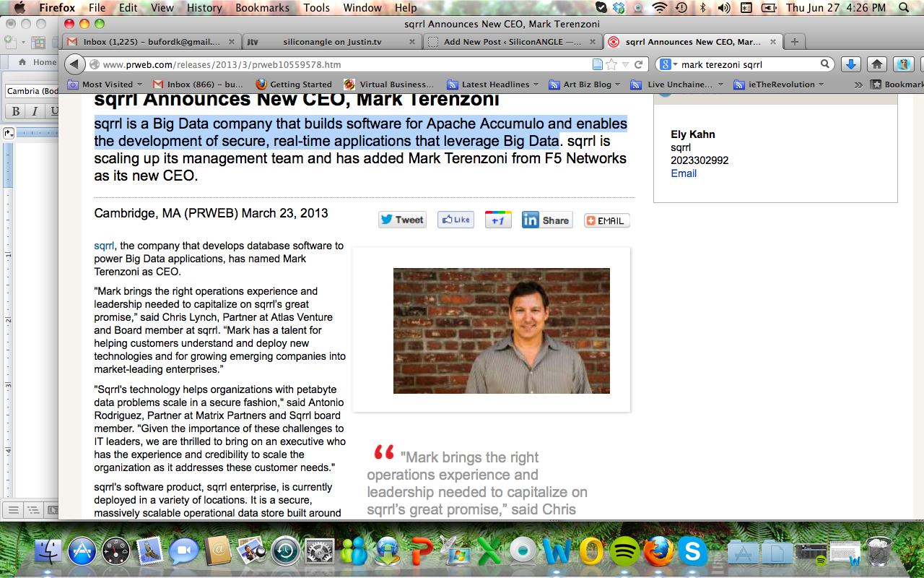Launch the App Store from the Dock
This screenshot has height=578, width=924.
tap(82, 551)
